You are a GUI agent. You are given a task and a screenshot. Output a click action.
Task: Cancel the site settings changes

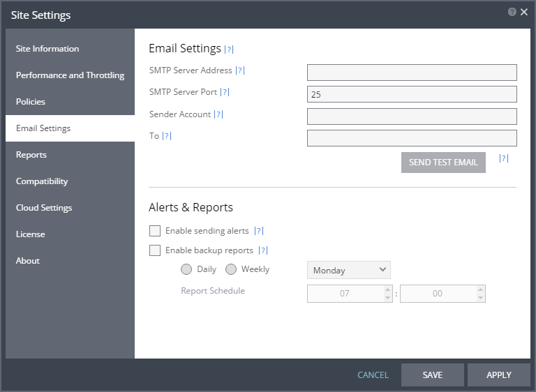pos(373,375)
